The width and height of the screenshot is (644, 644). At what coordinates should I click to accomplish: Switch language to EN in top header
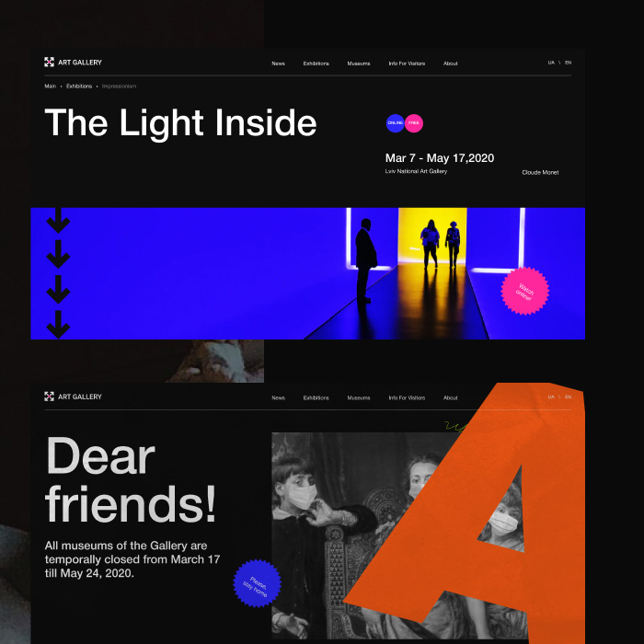tap(568, 63)
